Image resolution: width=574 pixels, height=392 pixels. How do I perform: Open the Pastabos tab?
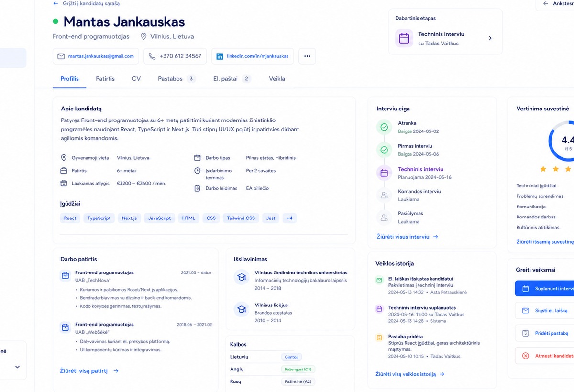177,79
